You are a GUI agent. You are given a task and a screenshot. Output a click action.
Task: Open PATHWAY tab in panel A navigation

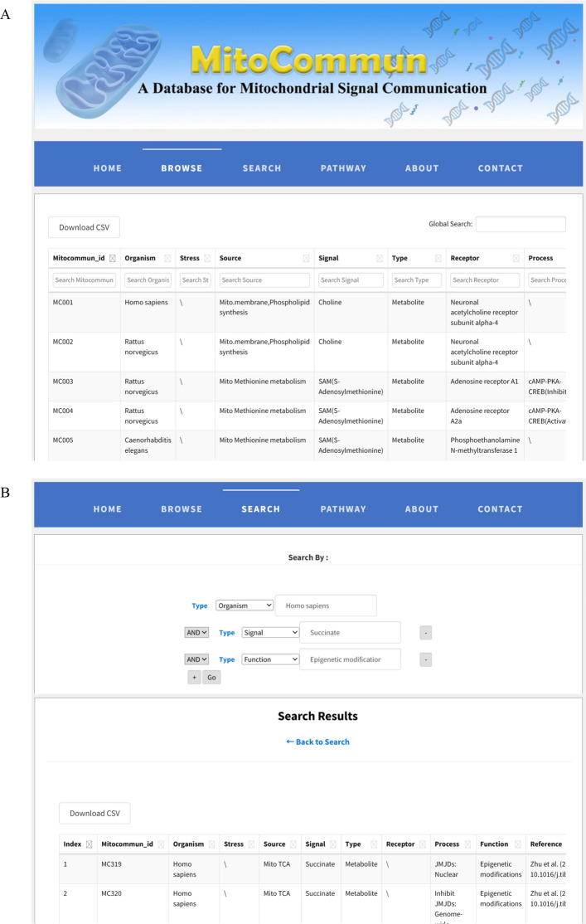click(x=343, y=168)
